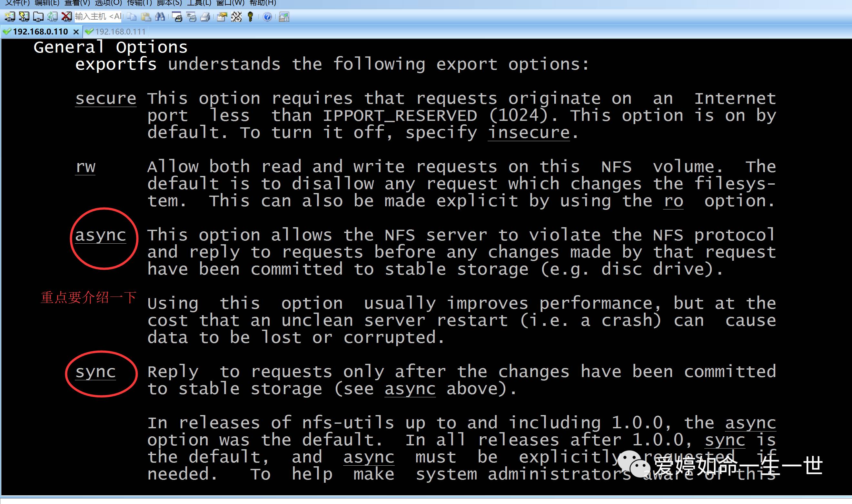Open Public Key assistant key icon
Screen dimensions: 852x504
tap(251, 16)
